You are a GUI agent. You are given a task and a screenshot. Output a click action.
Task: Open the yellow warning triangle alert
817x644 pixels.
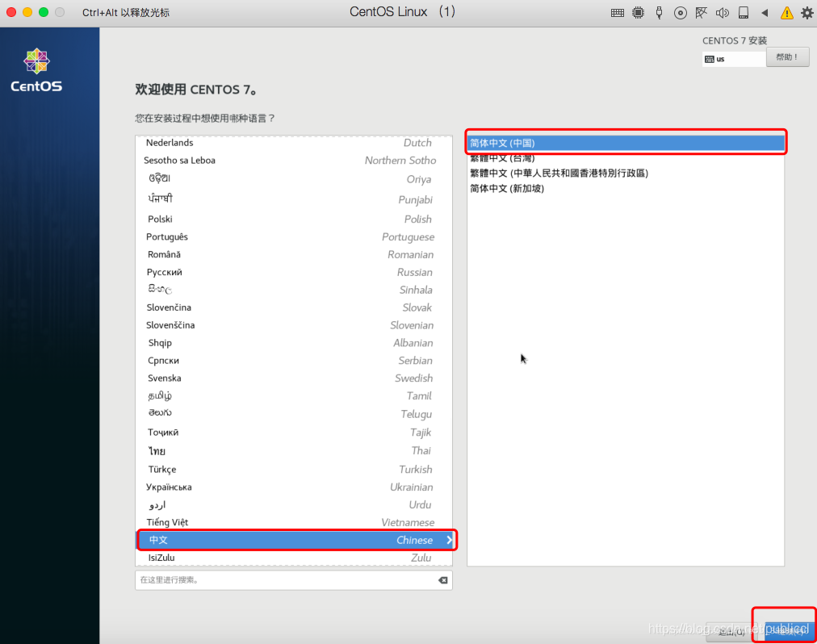(x=787, y=13)
